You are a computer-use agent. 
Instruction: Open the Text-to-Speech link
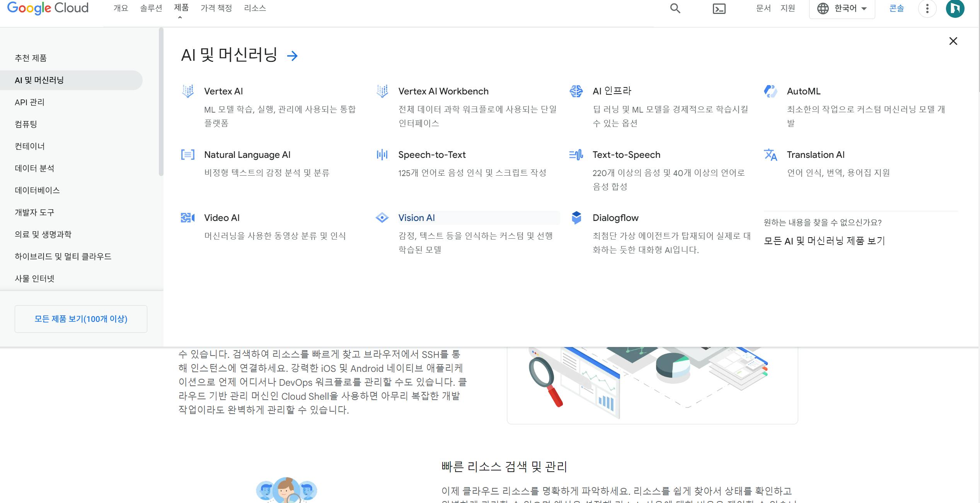coord(626,155)
